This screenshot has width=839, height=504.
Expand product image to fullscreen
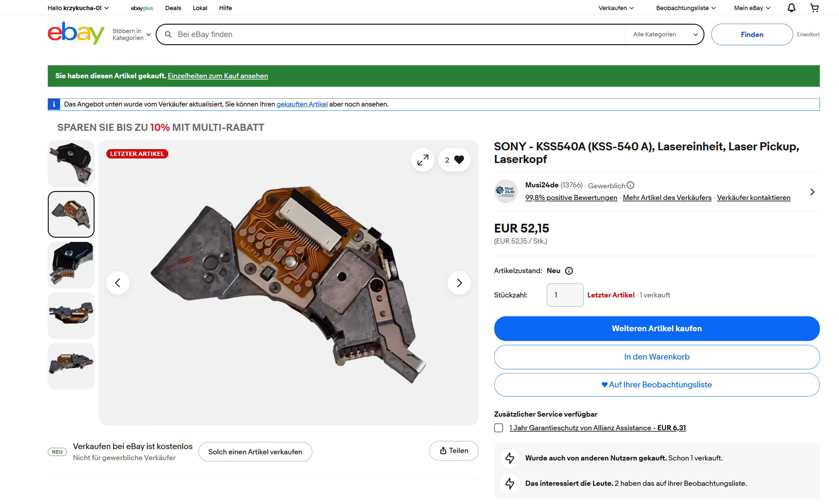(x=422, y=160)
